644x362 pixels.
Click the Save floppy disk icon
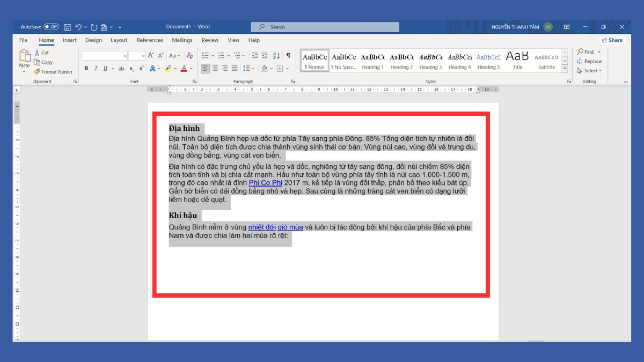coord(67,27)
